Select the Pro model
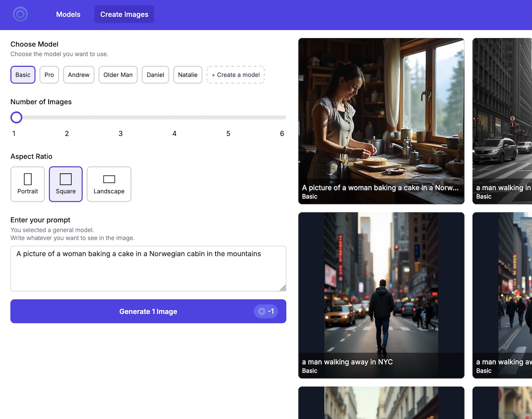The image size is (532, 419). coord(49,75)
